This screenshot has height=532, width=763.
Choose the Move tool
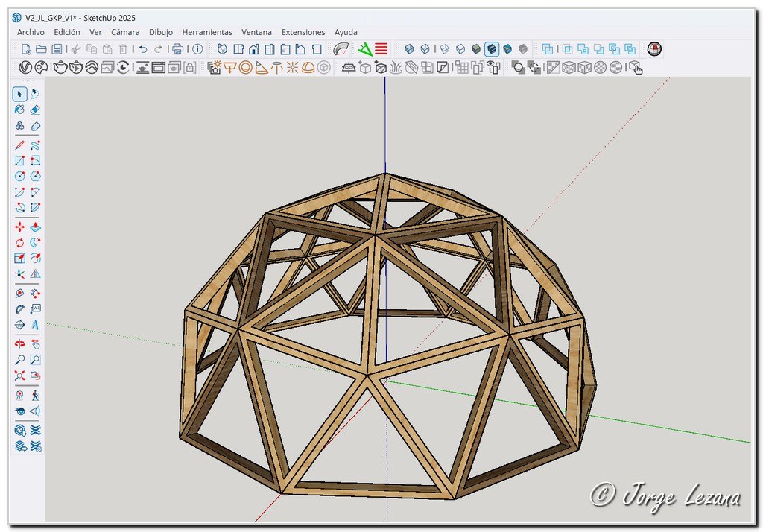click(x=20, y=227)
